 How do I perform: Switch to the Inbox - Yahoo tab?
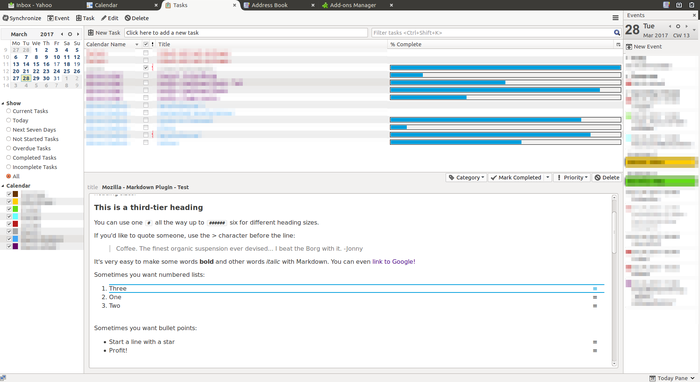[x=34, y=5]
